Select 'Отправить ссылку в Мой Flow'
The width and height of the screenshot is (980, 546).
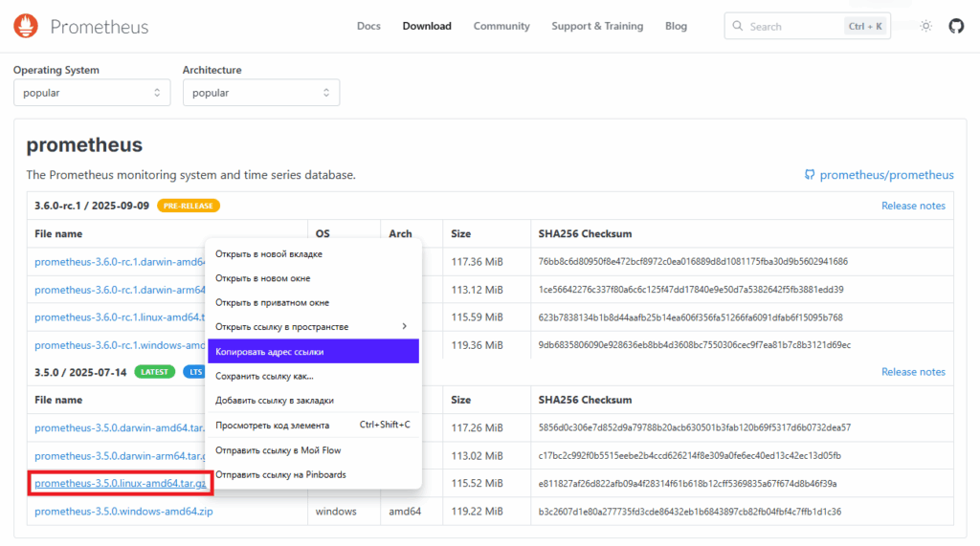[x=313, y=449]
